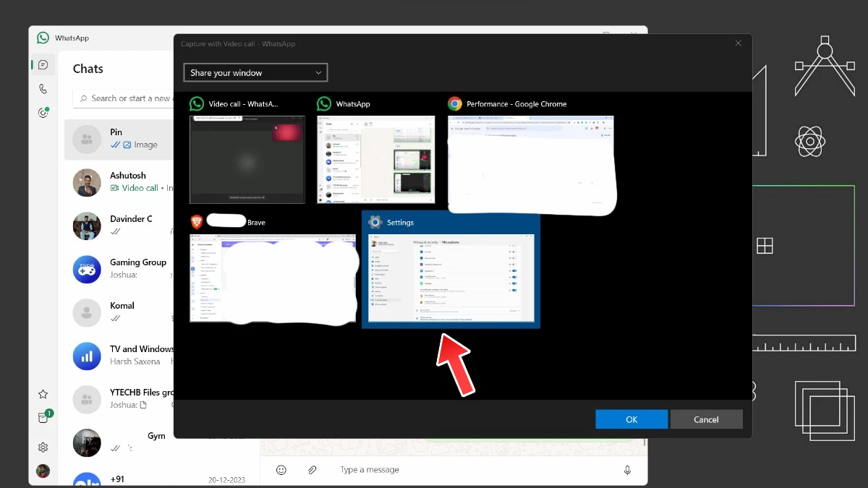This screenshot has width=868, height=488.
Task: Select the Performance - Google Chrome thumbnail
Action: 532,165
